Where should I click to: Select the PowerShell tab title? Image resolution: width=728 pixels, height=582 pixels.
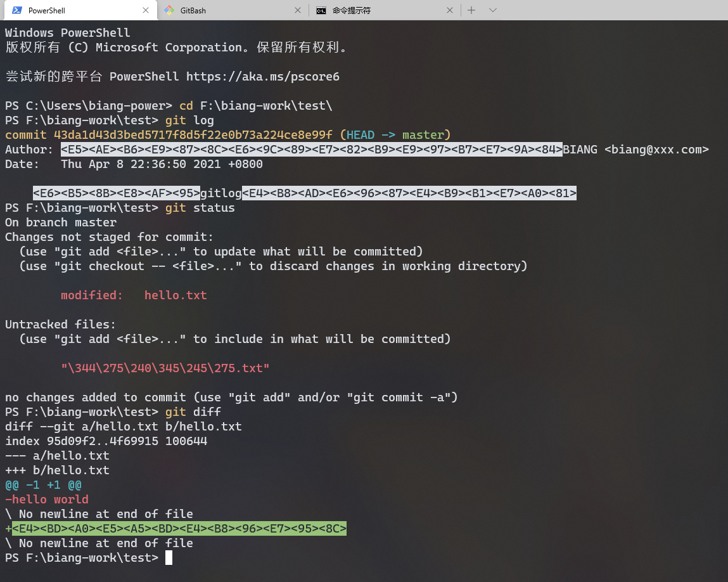[x=47, y=10]
